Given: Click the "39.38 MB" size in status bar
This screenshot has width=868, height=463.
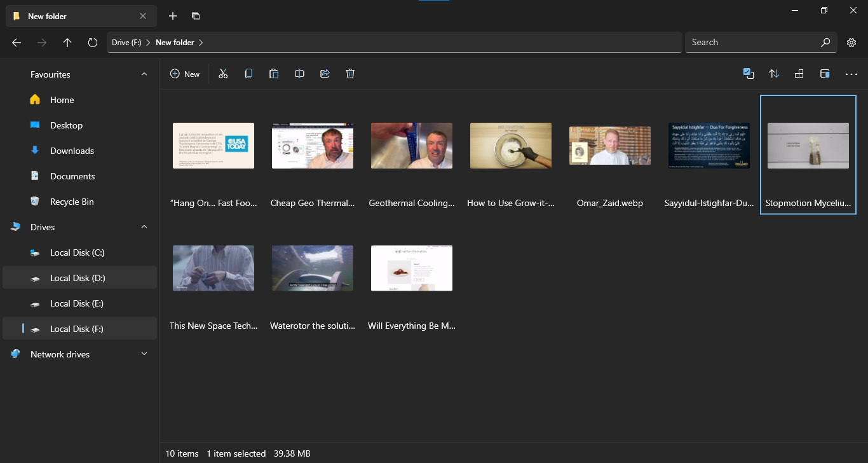Looking at the screenshot, I should point(292,453).
